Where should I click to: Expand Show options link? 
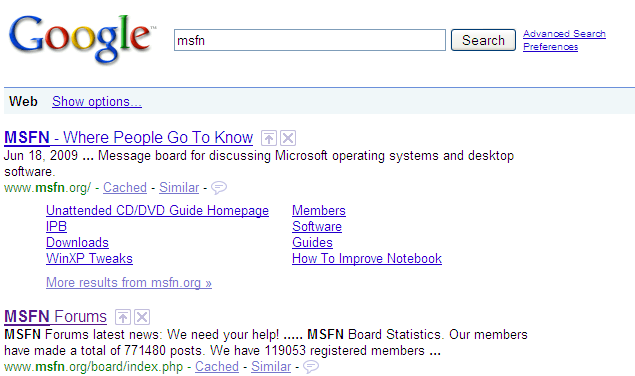[97, 101]
